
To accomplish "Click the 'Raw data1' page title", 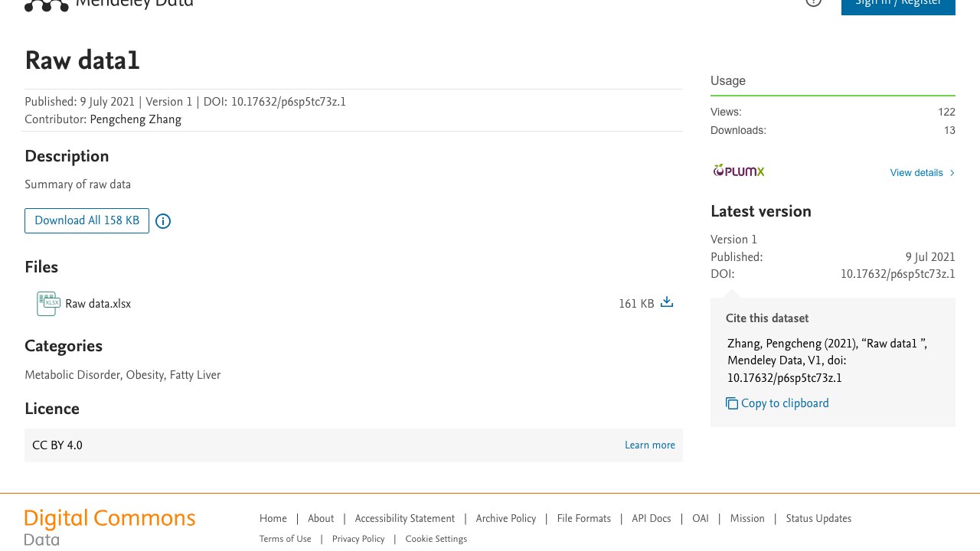I will point(83,61).
